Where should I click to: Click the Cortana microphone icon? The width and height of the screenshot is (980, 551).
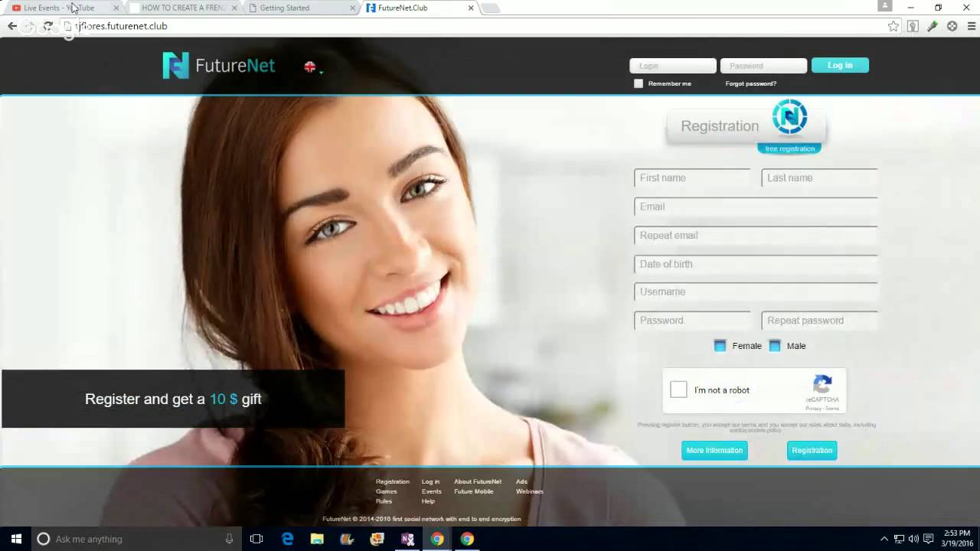[x=229, y=539]
